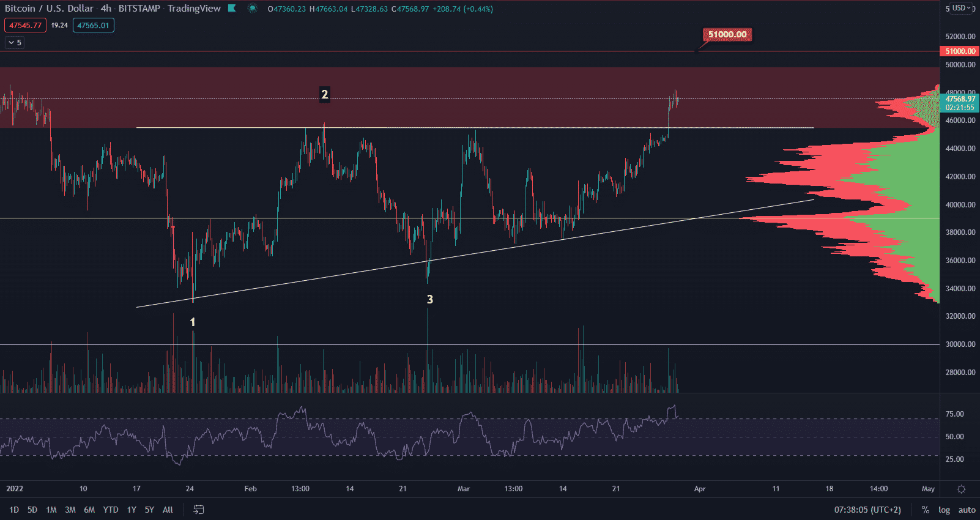Click the Bitcoin / U.S. Dollar symbol title
This screenshot has height=520, width=980.
(x=49, y=9)
